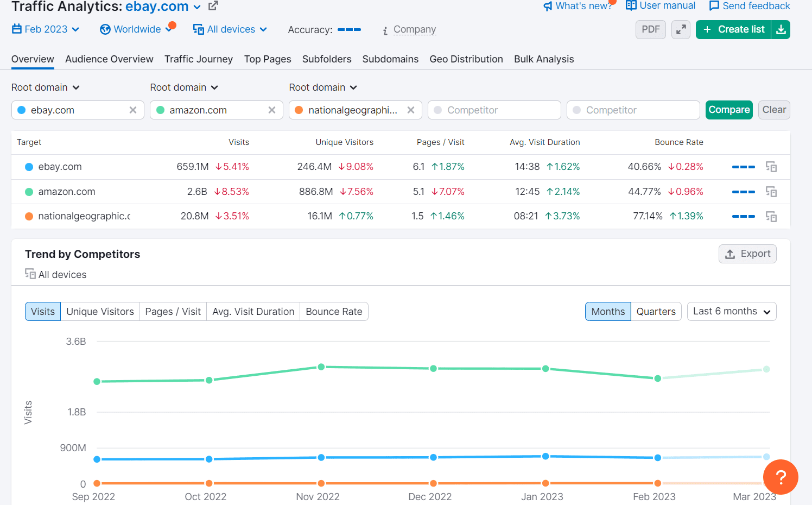Open the Traffic Journey tab
812x505 pixels.
click(x=199, y=59)
